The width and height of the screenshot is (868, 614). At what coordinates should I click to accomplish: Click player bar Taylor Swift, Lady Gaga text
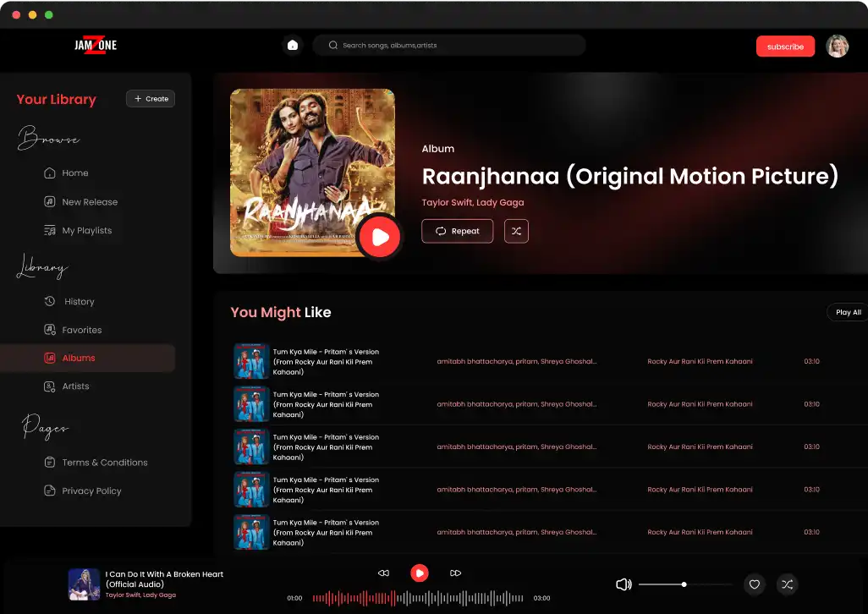pos(140,595)
